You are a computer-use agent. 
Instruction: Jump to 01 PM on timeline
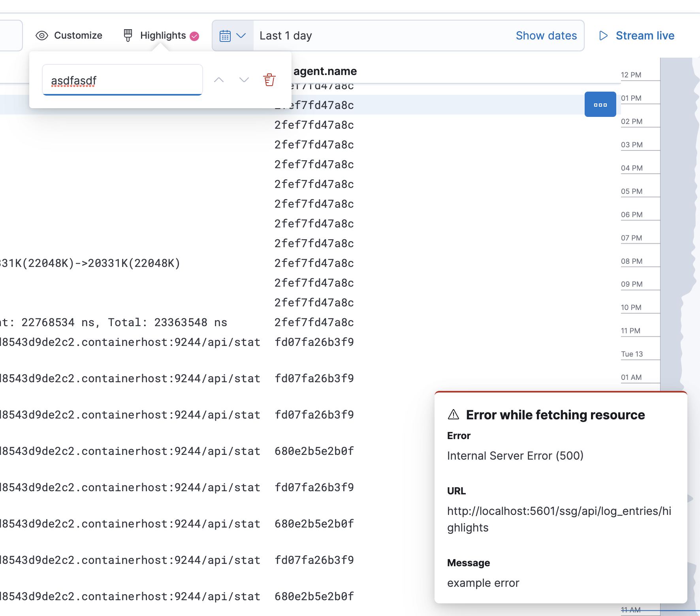coord(631,98)
